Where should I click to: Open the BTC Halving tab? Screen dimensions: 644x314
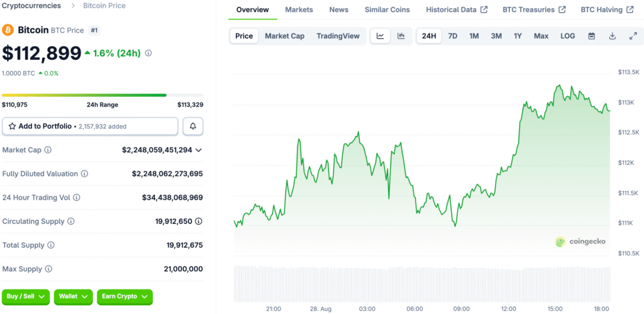[x=607, y=9]
